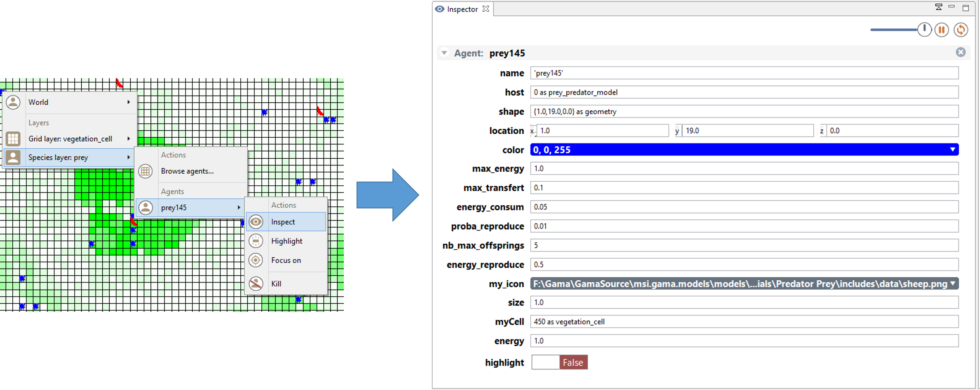Click the name field containing 'prey145'
The width and height of the screenshot is (980, 390).
744,73
